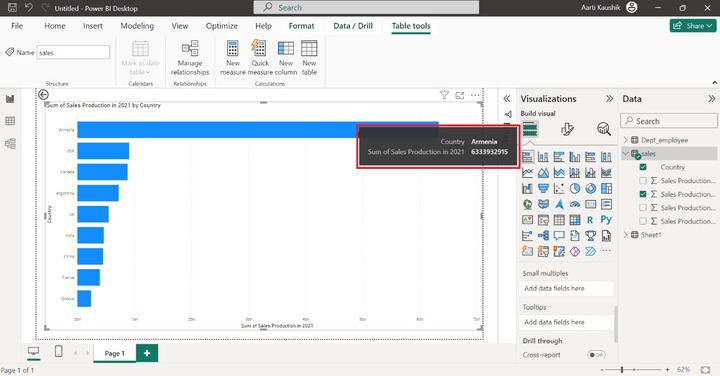
Task: Select the Clustered column chart visual
Action: click(575, 157)
